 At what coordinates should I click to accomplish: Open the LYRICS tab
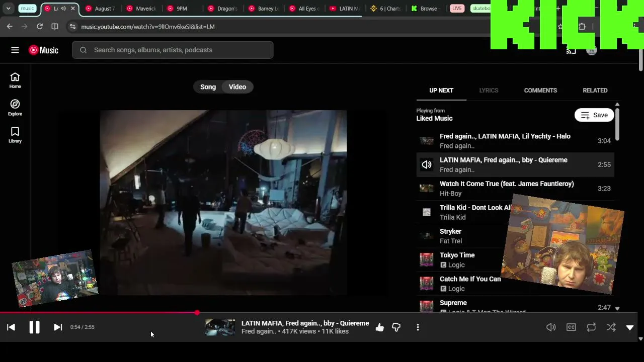pyautogui.click(x=489, y=90)
